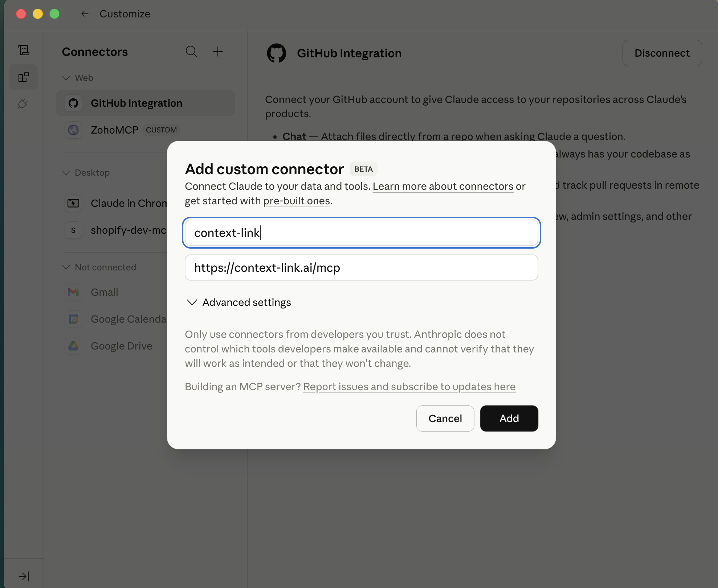The image size is (718, 588).
Task: Collapse the Web section
Action: (x=66, y=78)
